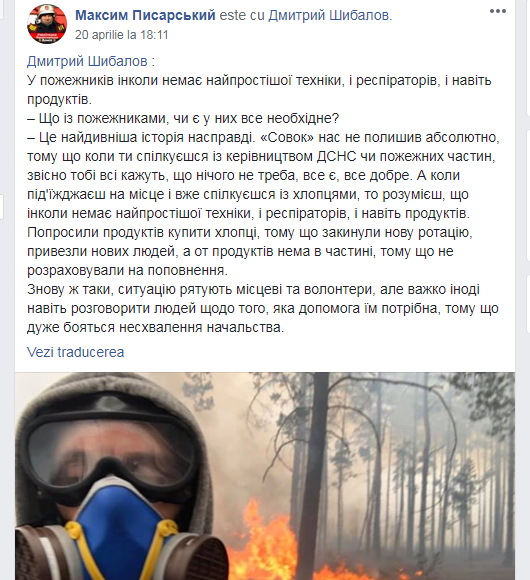Screen dimensions: 530x580
Task: Click the Дмитрий Шибалов mention in post body
Action: 87,61
